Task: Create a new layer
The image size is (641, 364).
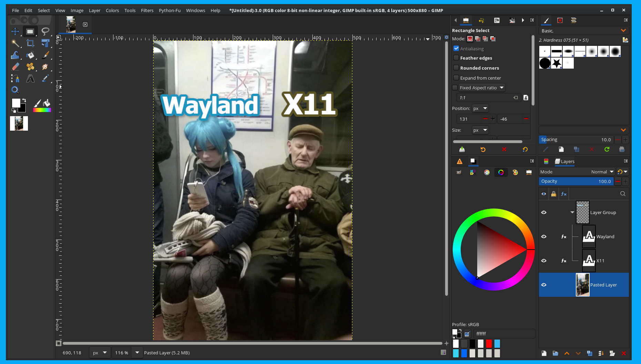Action: pyautogui.click(x=544, y=353)
